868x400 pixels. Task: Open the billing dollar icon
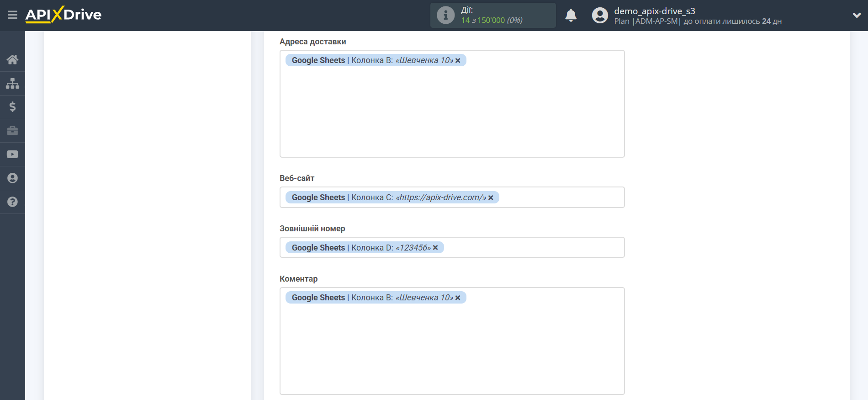(x=12, y=107)
